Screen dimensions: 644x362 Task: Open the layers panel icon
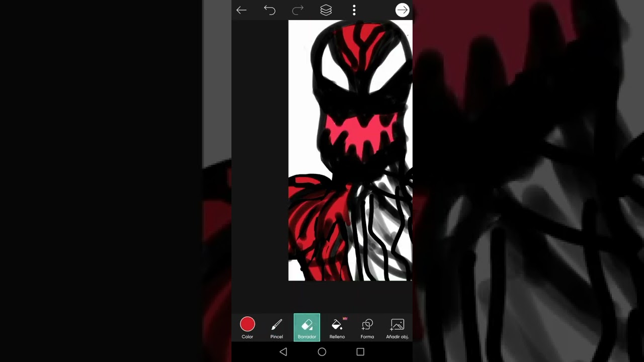pyautogui.click(x=326, y=10)
